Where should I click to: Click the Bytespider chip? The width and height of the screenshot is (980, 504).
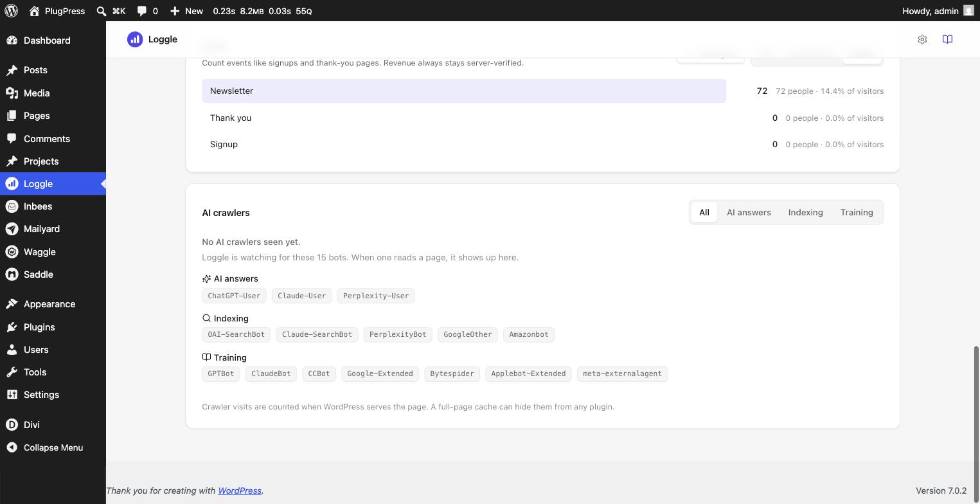(452, 373)
